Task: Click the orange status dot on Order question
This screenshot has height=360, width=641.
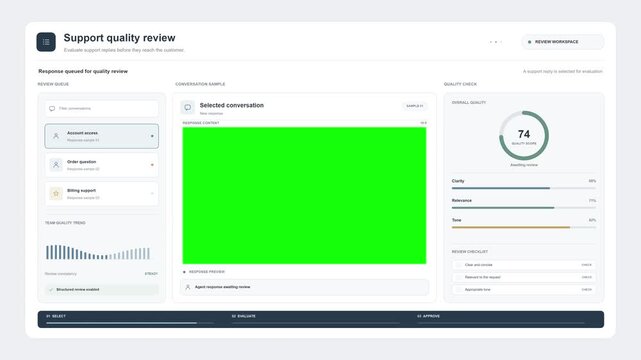Action: [152, 165]
